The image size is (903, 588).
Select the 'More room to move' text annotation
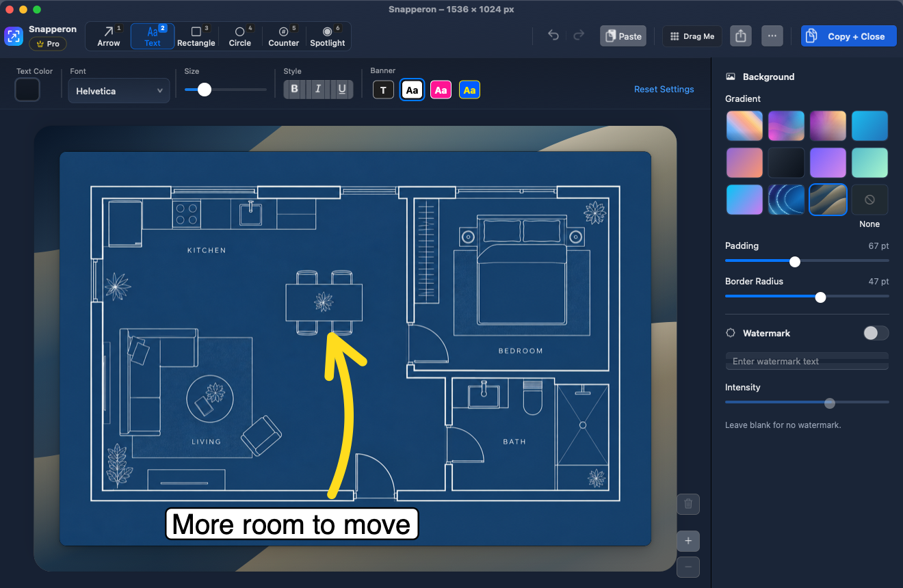point(291,524)
